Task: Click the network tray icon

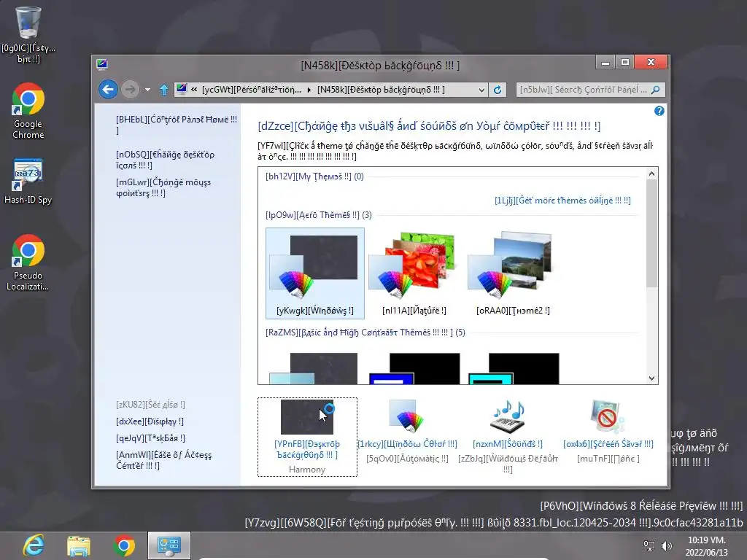Action: coord(649,545)
